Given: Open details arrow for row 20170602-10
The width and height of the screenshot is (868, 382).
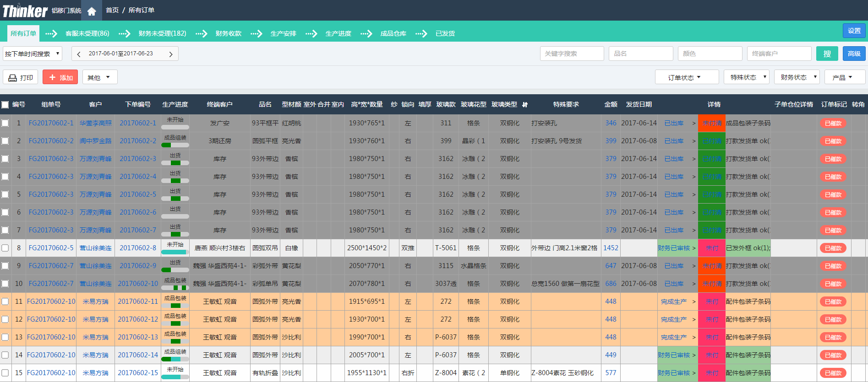Looking at the screenshot, I should (693, 284).
